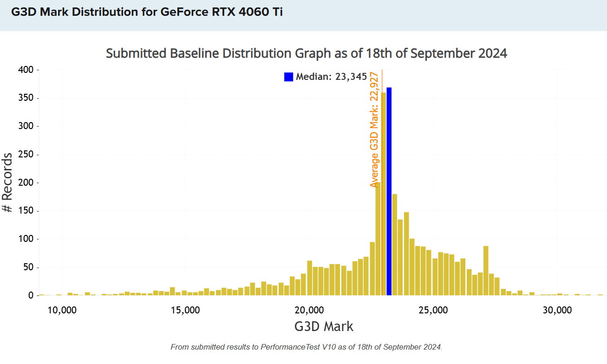Click the '300' y-axis label
The width and height of the screenshot is (607, 364).
(26, 126)
